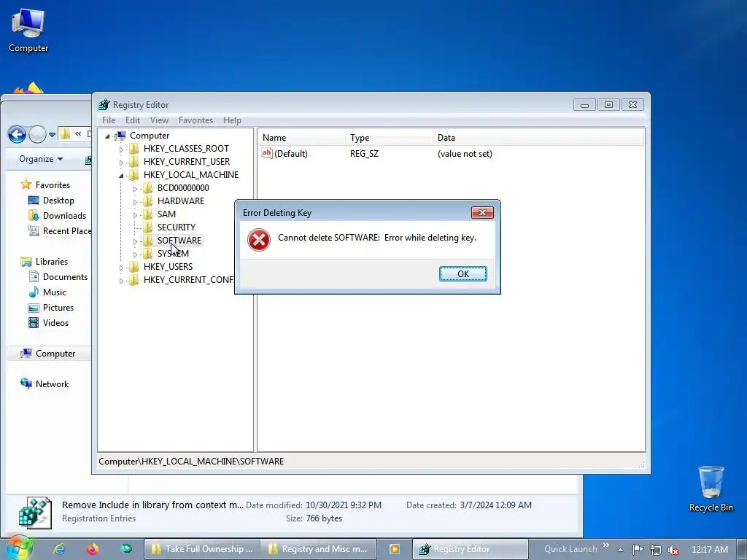This screenshot has height=560, width=747.
Task: Expand the HKEY_CURRENT_CONFIG node
Action: tap(121, 281)
